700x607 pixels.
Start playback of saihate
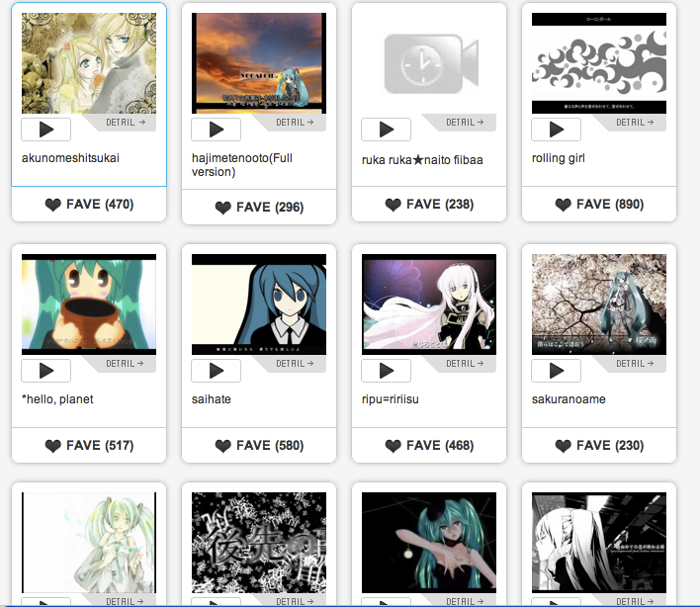point(217,371)
